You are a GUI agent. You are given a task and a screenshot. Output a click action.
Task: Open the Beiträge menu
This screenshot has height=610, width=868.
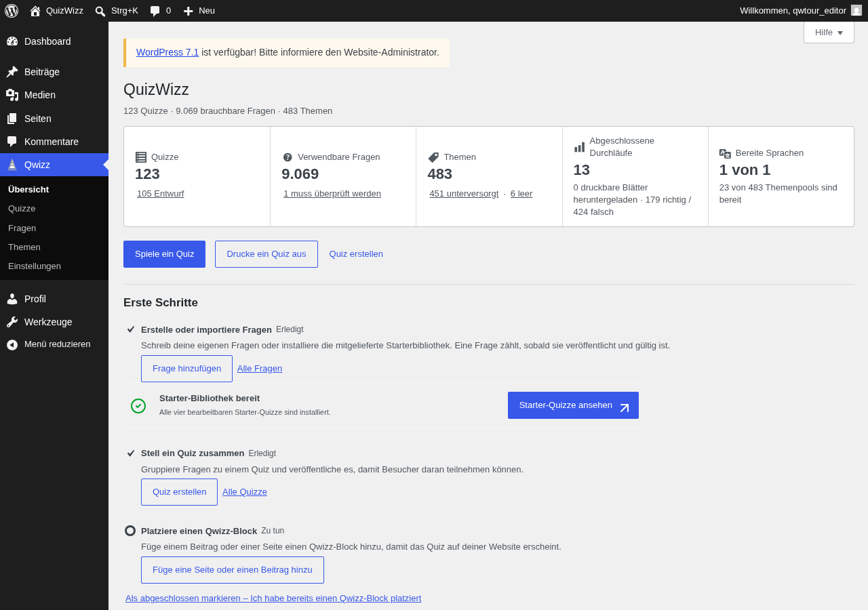click(x=54, y=72)
